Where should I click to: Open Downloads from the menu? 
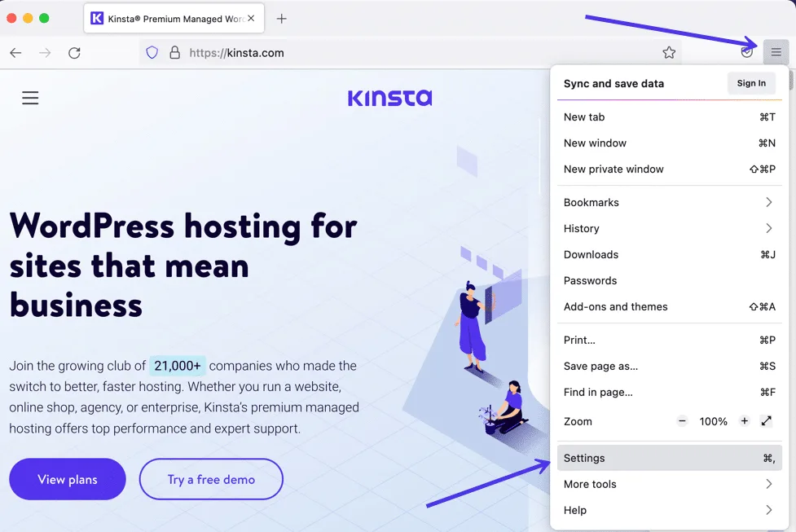669,255
